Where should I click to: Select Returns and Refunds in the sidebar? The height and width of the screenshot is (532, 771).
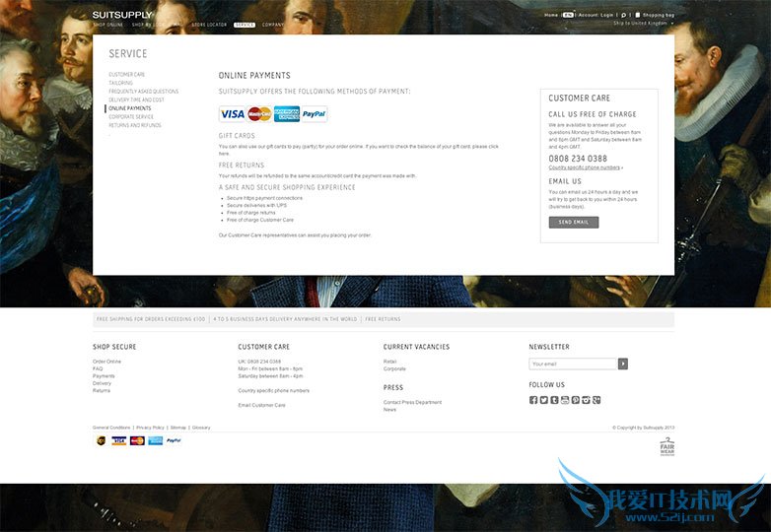pos(135,125)
